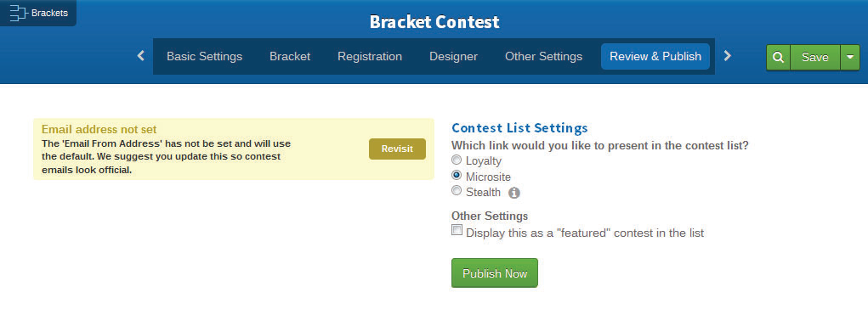
Task: Go to previous step with left chevron
Action: coord(140,56)
